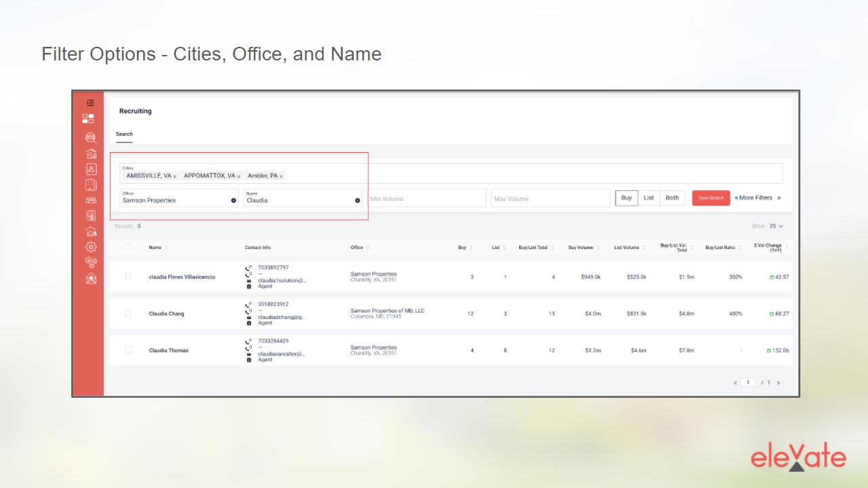Sort by Buy/List Ratio column

click(x=723, y=248)
